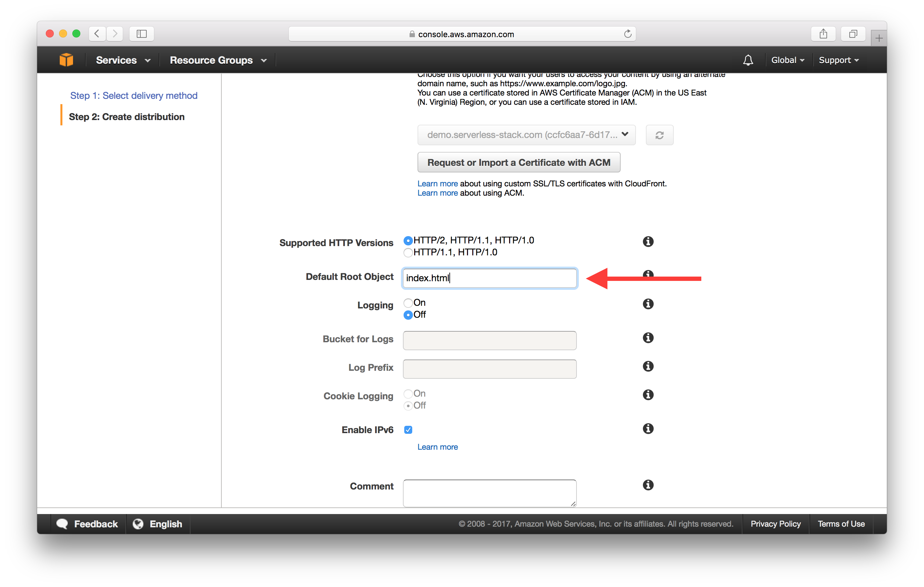
Task: Click info icon next to Enable IPv6
Action: tap(648, 429)
